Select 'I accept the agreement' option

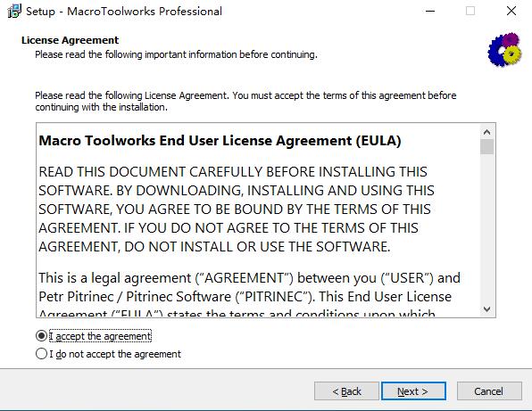[x=94, y=336]
